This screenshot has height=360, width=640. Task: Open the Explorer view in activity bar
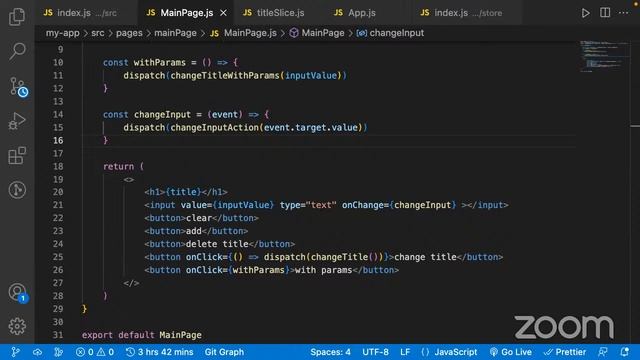click(x=17, y=17)
